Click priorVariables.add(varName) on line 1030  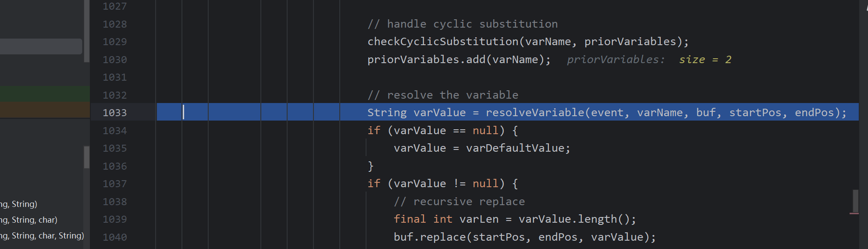[459, 60]
